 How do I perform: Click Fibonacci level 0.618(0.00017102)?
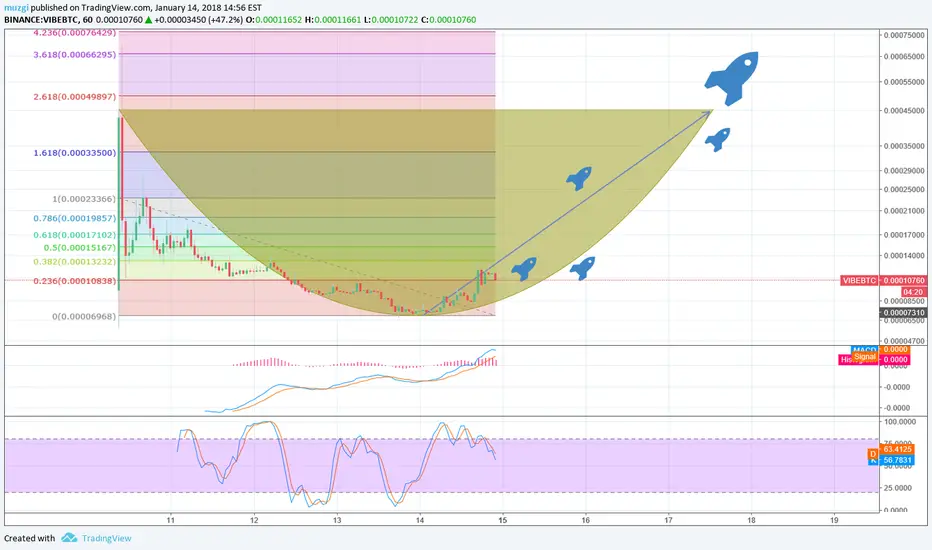[74, 235]
